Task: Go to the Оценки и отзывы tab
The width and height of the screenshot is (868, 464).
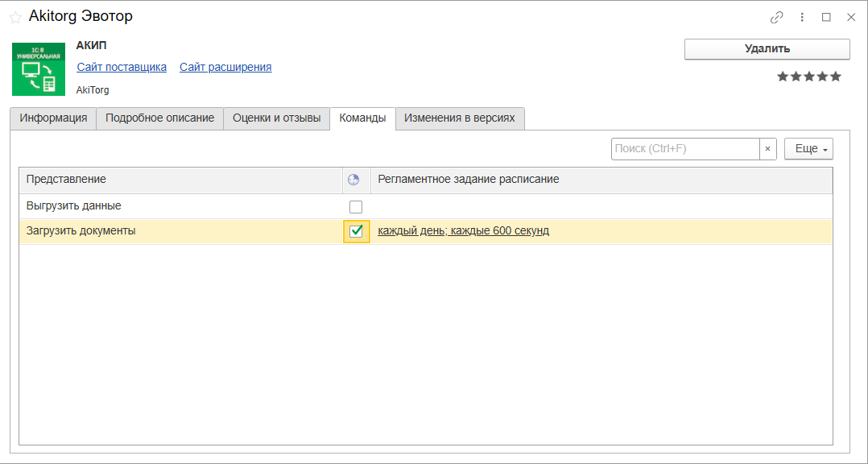Action: coord(277,118)
